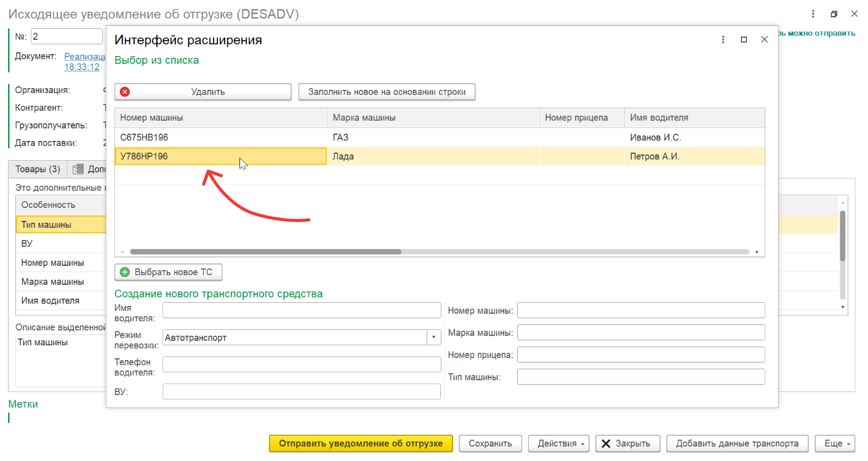Click the Иванов И.С. cell
The height and width of the screenshot is (461, 868).
pyautogui.click(x=695, y=137)
